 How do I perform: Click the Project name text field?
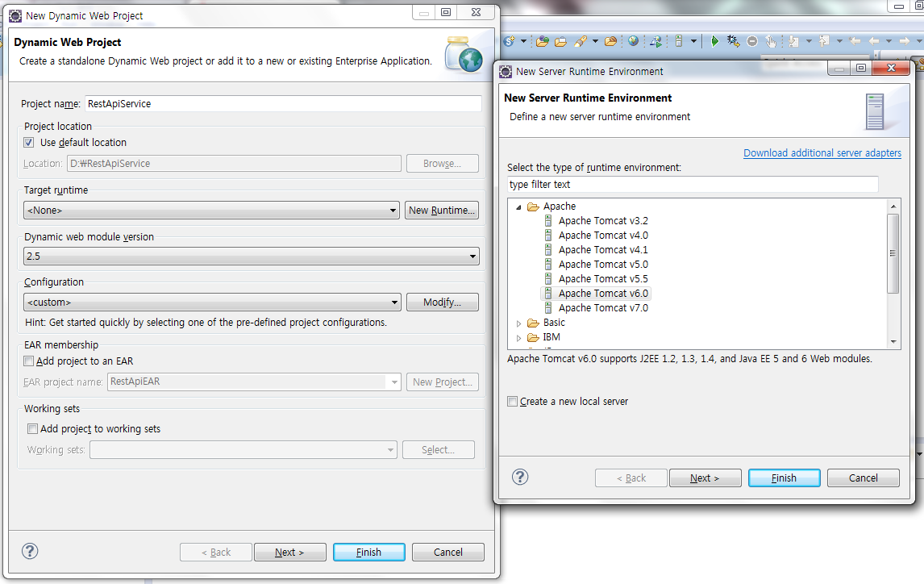point(282,104)
